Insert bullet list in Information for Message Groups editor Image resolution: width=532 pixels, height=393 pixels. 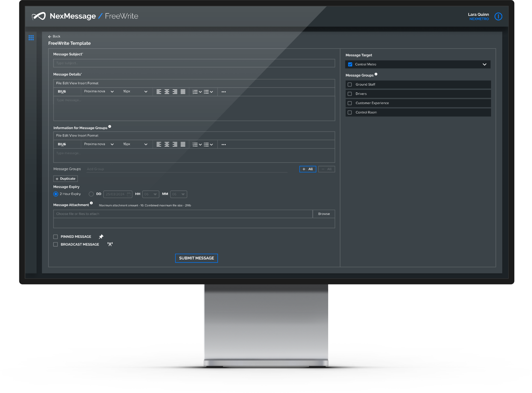tap(206, 144)
